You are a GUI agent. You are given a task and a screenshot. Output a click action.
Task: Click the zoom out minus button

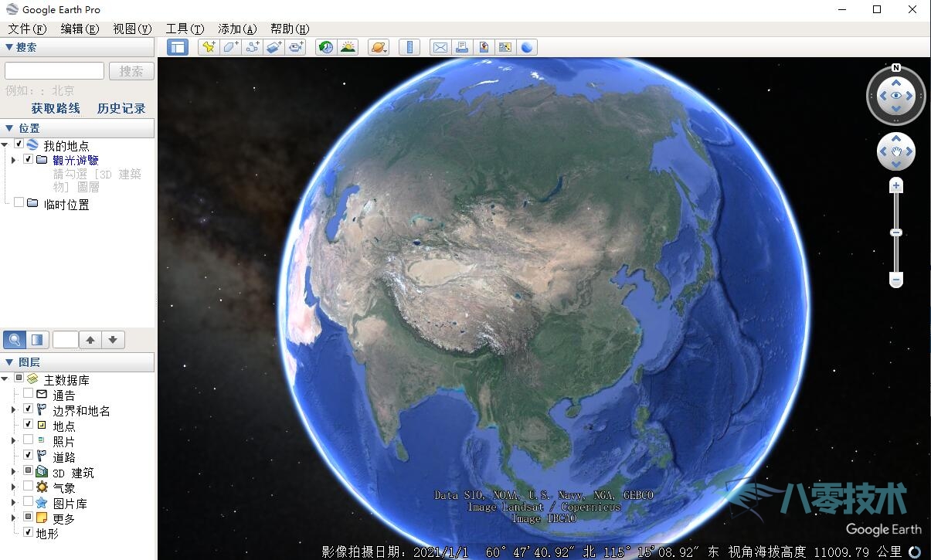pos(896,279)
